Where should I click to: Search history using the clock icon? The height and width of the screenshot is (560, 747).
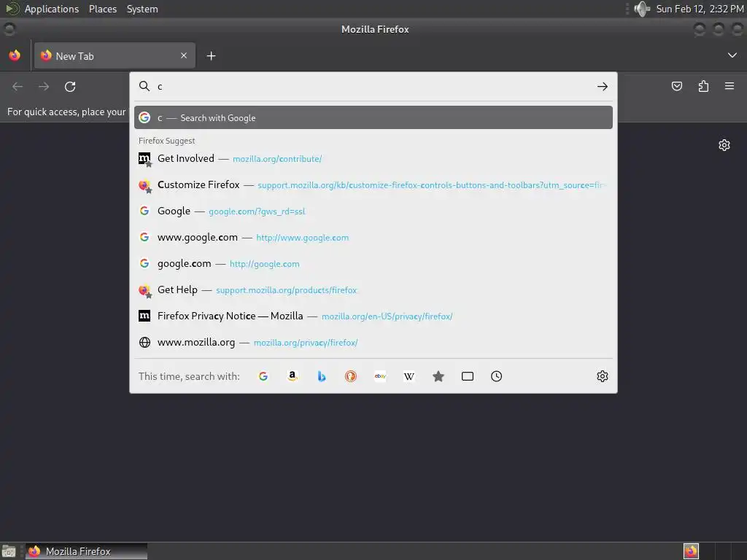[x=496, y=376]
